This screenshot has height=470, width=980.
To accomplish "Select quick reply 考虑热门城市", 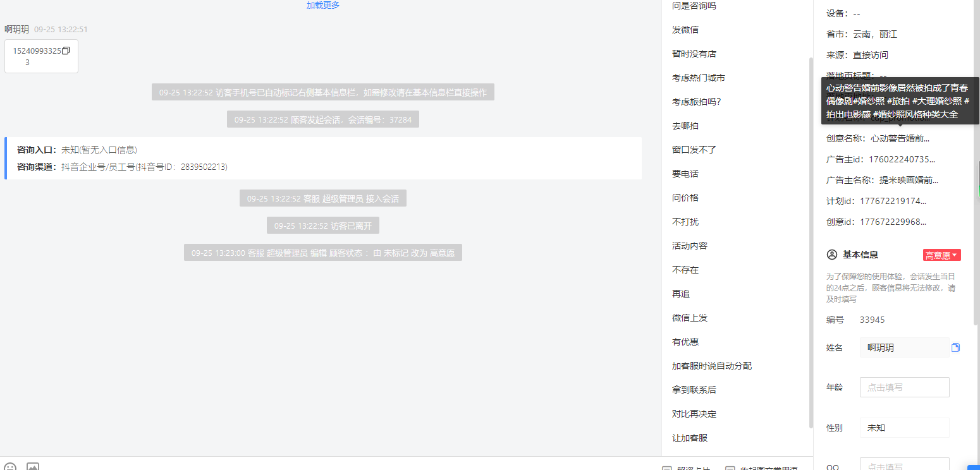I will tap(699, 78).
